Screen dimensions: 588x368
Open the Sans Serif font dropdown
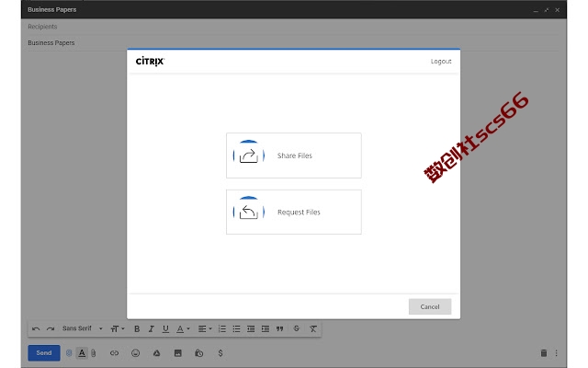tap(82, 328)
